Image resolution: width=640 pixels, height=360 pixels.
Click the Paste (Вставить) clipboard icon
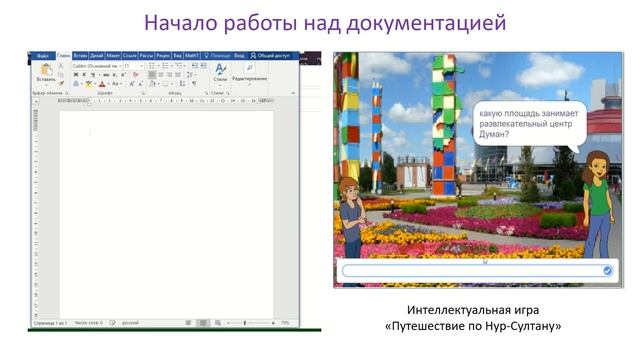click(x=47, y=69)
